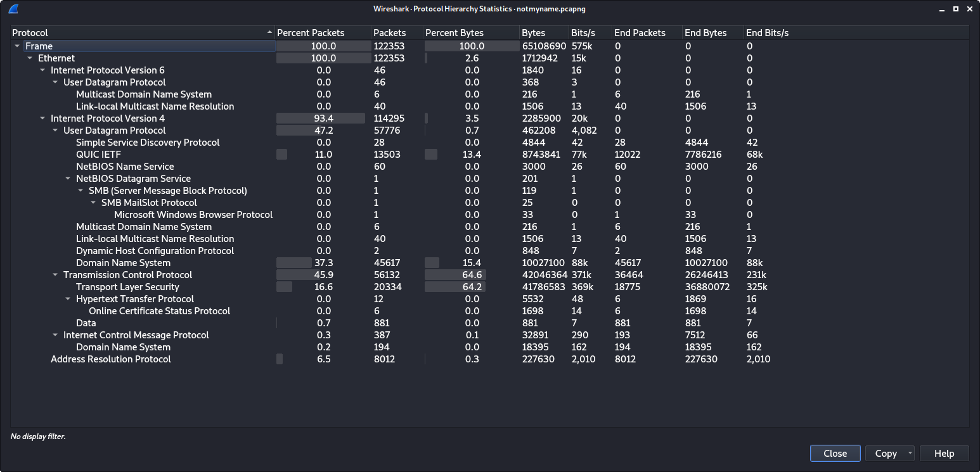
Task: Click the 65108690 bytes value
Action: [544, 46]
